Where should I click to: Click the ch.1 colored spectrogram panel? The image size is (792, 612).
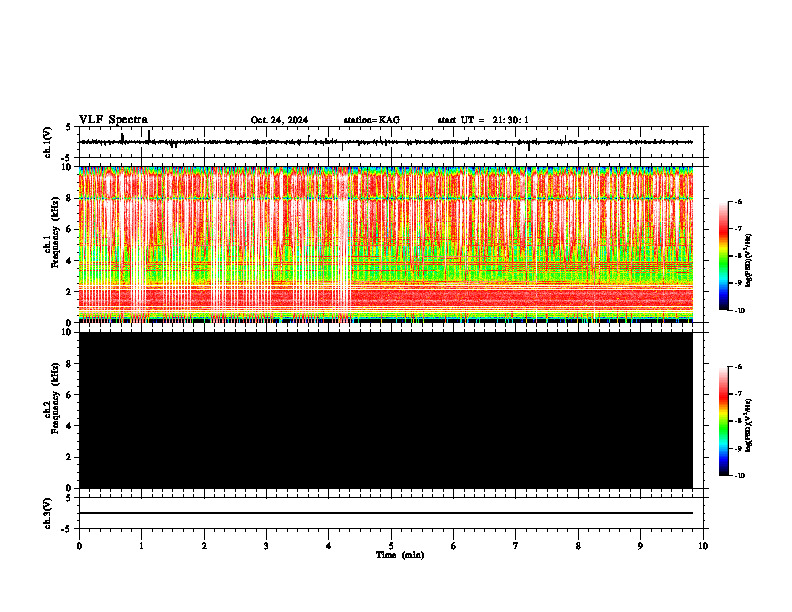[386, 244]
